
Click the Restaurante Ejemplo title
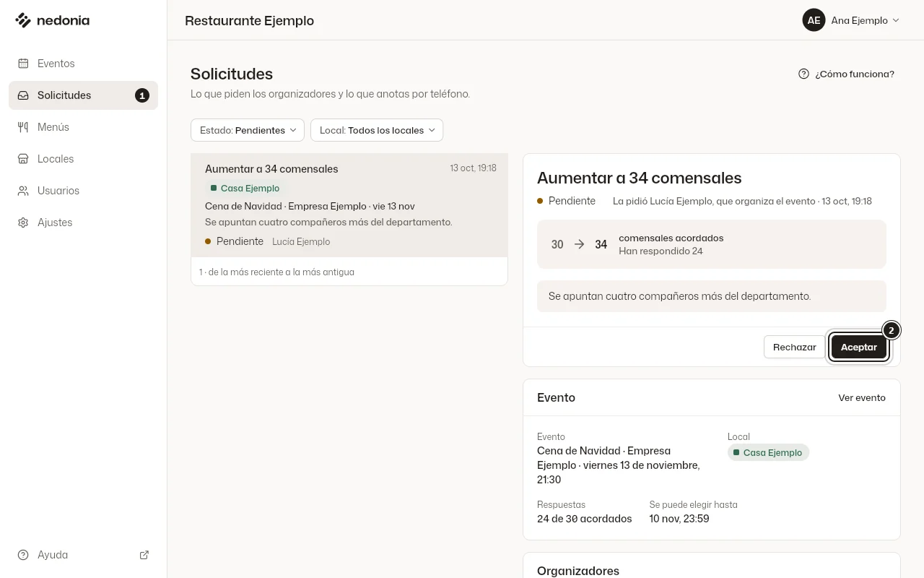249,20
